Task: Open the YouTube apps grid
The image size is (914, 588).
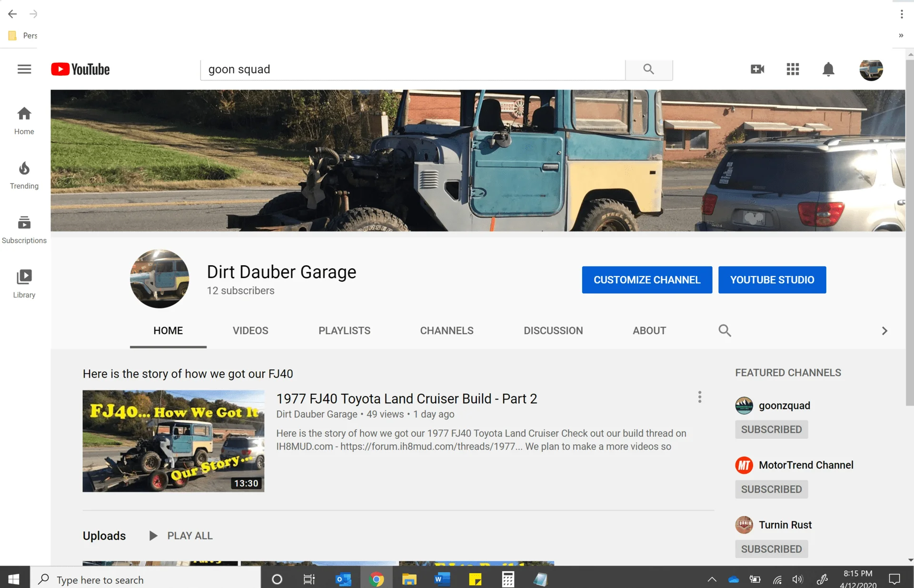Action: 793,70
